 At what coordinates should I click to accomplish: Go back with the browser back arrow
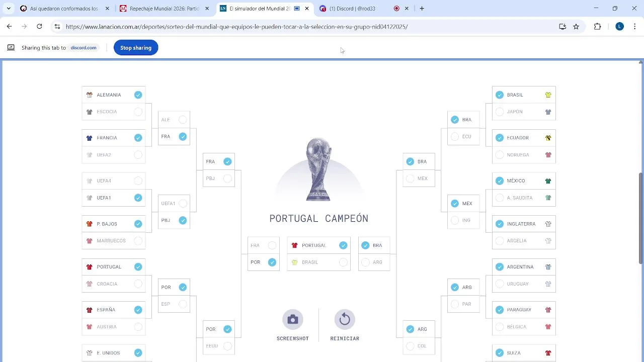(x=10, y=27)
